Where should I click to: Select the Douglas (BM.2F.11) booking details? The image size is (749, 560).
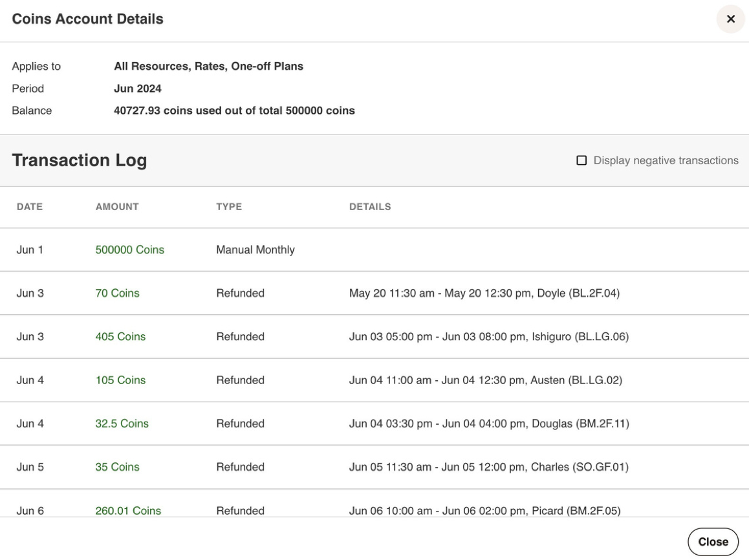[489, 424]
